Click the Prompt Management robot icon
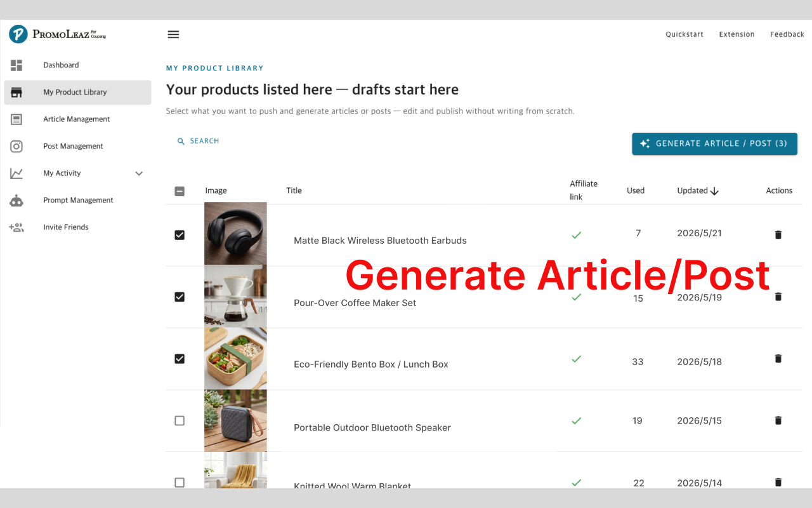812x508 pixels. pyautogui.click(x=16, y=201)
